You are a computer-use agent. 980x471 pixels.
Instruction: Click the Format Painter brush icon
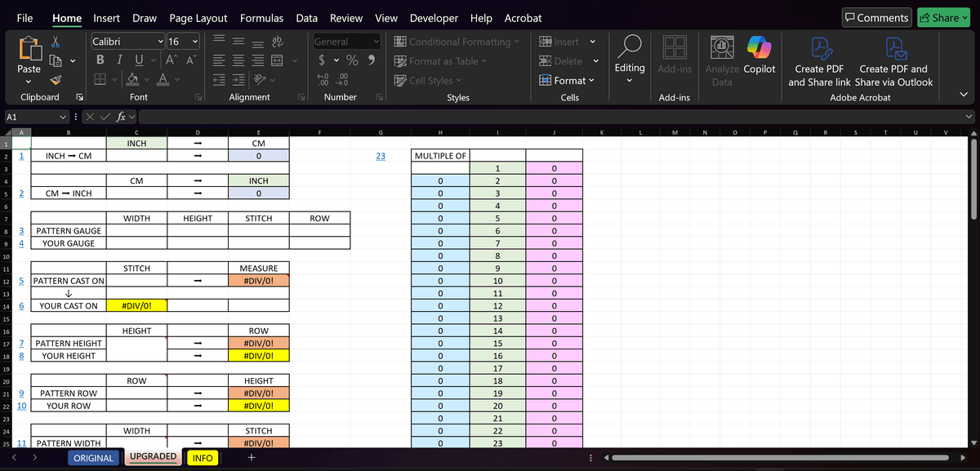[x=56, y=80]
